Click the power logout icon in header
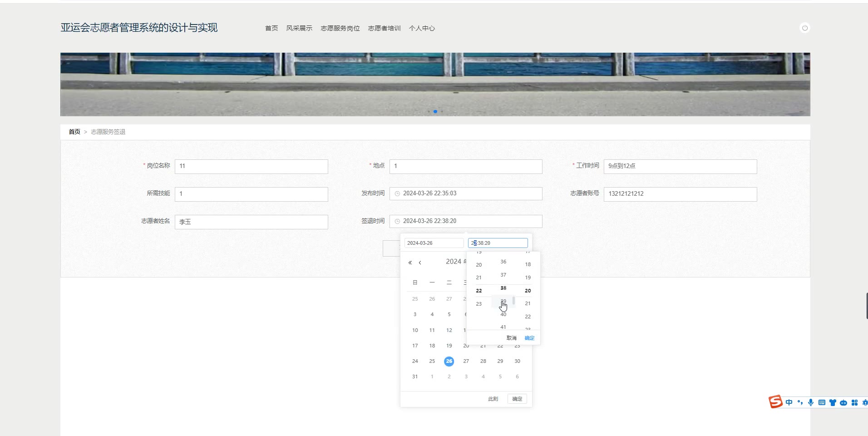Image resolution: width=868 pixels, height=436 pixels. tap(804, 28)
